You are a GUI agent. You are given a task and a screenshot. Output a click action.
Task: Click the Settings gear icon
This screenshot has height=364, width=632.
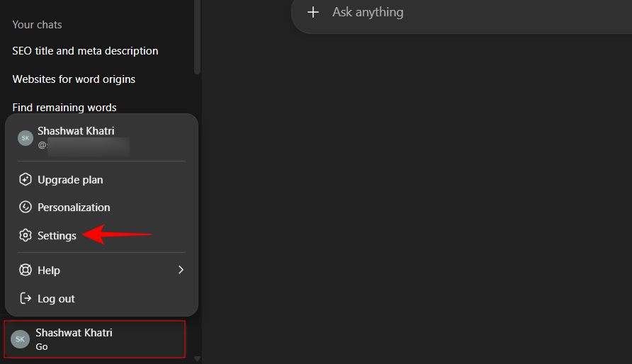(x=26, y=236)
